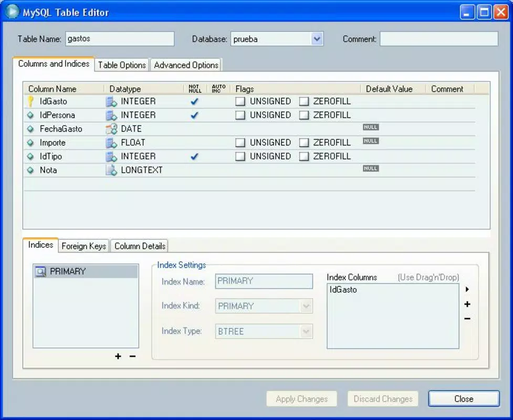Open the Index Type dropdown showing BTREE
The height and width of the screenshot is (420, 513).
306,331
